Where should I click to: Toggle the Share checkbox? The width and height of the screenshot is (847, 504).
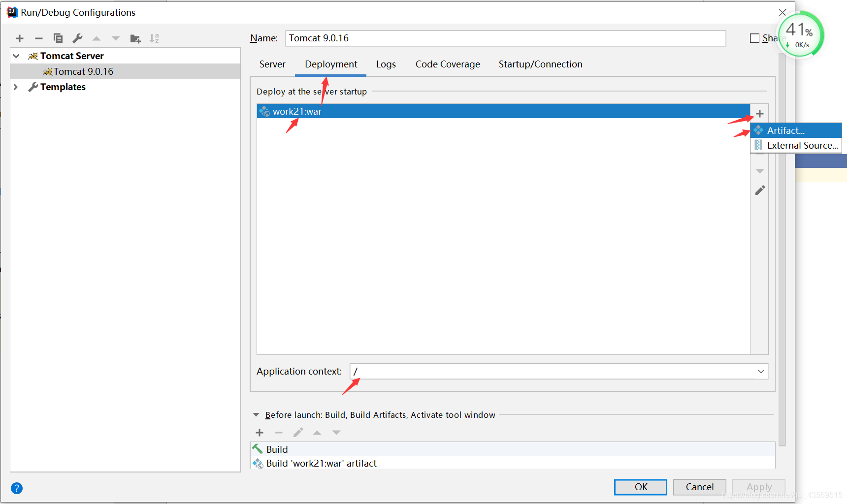click(754, 38)
